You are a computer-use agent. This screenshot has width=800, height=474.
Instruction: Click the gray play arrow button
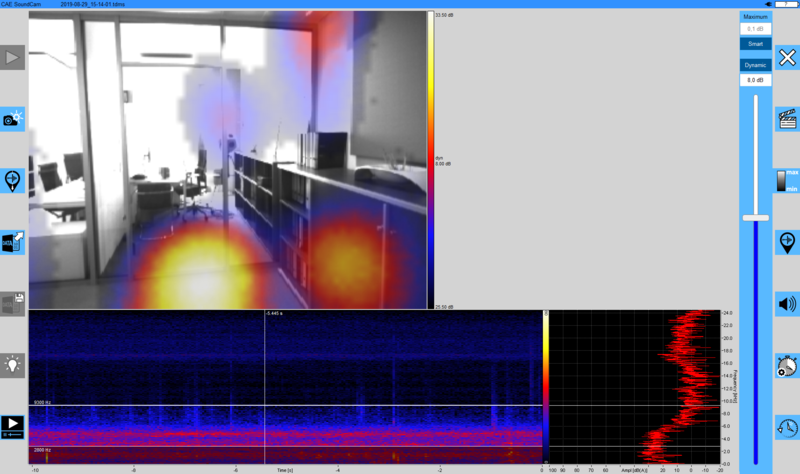point(12,58)
